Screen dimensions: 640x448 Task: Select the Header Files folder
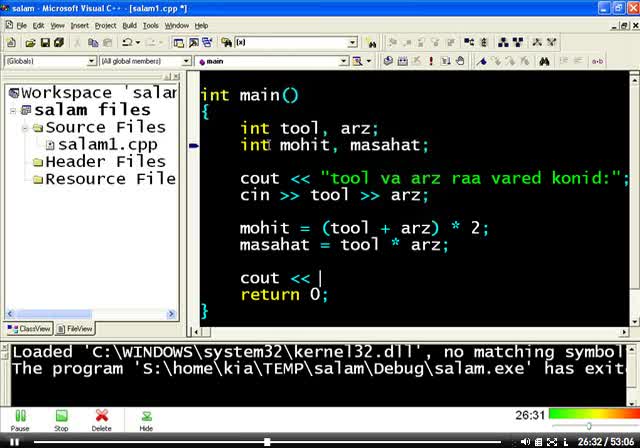pyautogui.click(x=105, y=162)
